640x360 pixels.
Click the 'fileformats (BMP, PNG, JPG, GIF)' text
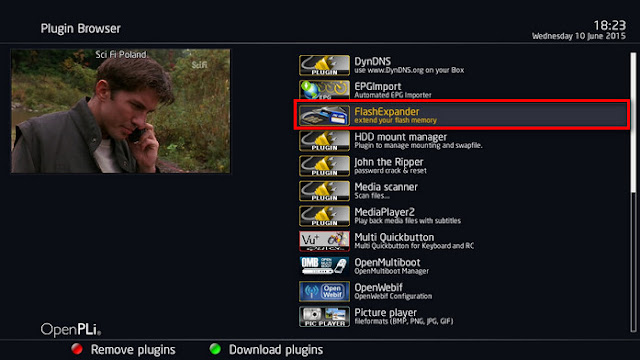click(x=404, y=321)
